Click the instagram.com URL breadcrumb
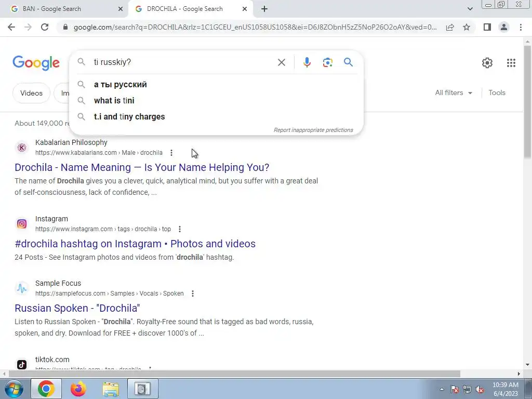Image resolution: width=532 pixels, height=399 pixels. click(x=103, y=229)
